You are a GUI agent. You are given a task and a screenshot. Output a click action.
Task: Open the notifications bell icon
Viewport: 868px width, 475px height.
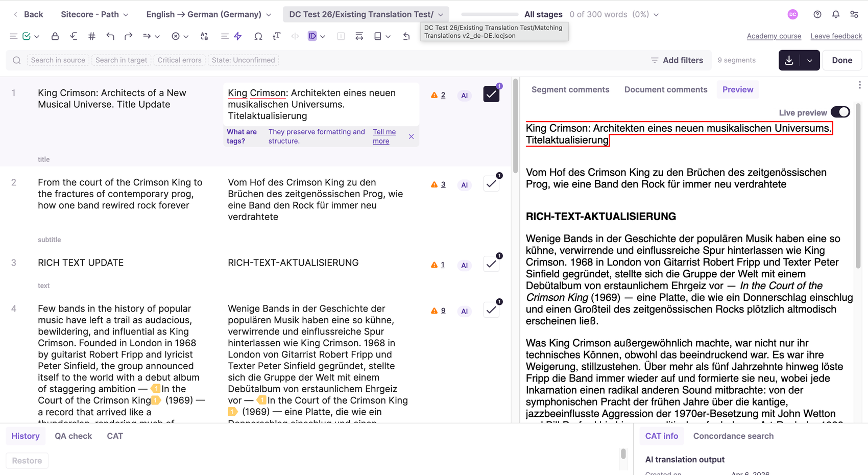click(836, 14)
